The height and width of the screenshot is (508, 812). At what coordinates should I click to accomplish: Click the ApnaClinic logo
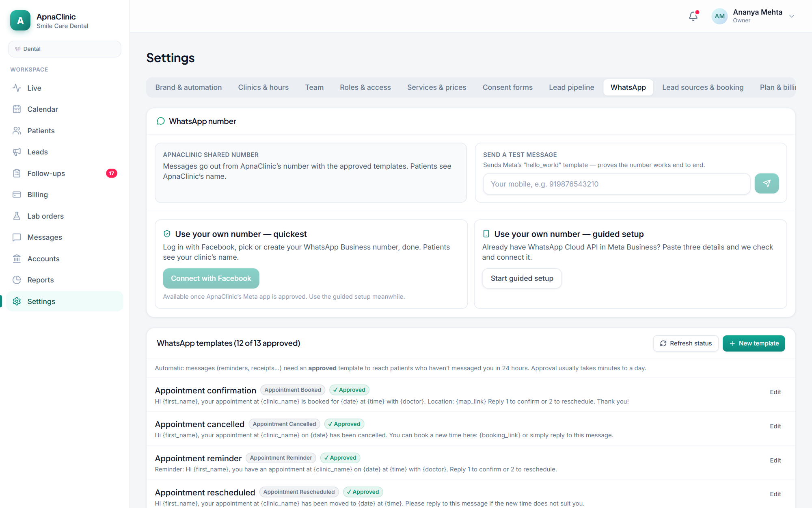[20, 20]
